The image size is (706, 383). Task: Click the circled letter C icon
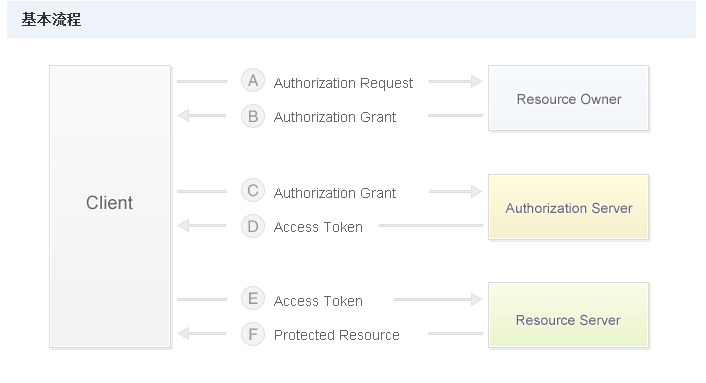253,190
